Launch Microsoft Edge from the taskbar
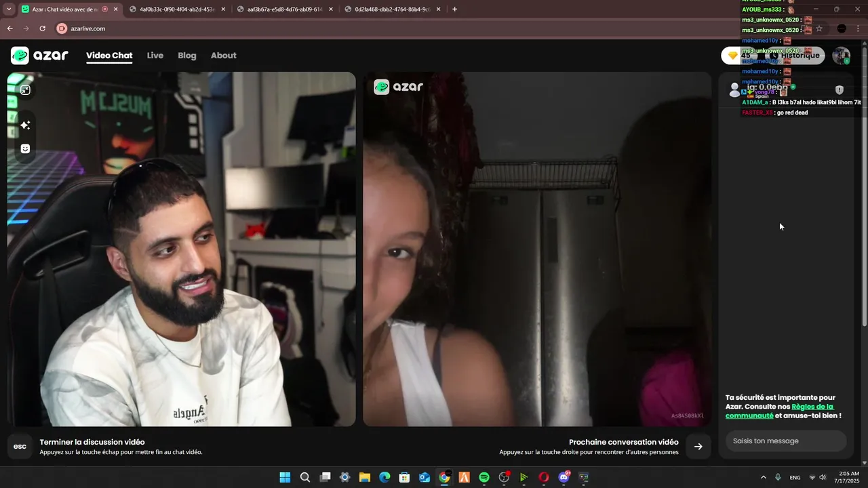The height and width of the screenshot is (488, 868). [384, 477]
